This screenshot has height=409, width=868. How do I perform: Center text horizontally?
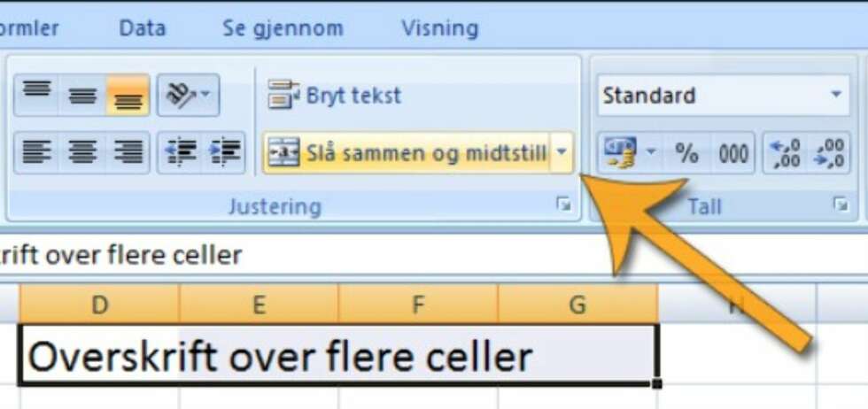[81, 152]
